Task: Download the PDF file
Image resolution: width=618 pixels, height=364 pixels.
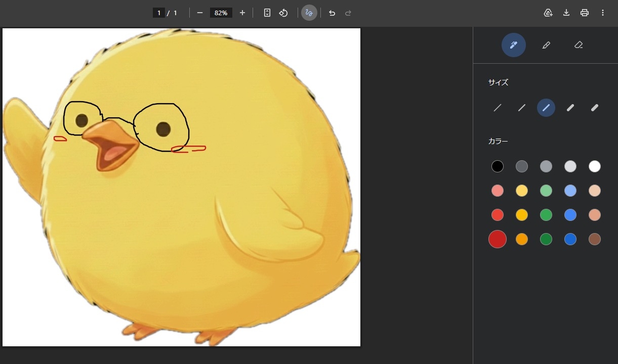Action: pos(566,13)
